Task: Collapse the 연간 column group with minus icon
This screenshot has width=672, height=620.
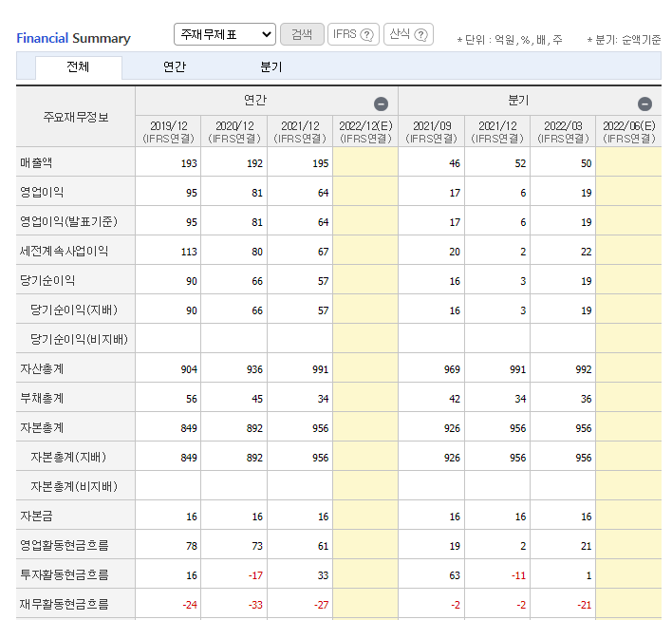Action: click(381, 103)
